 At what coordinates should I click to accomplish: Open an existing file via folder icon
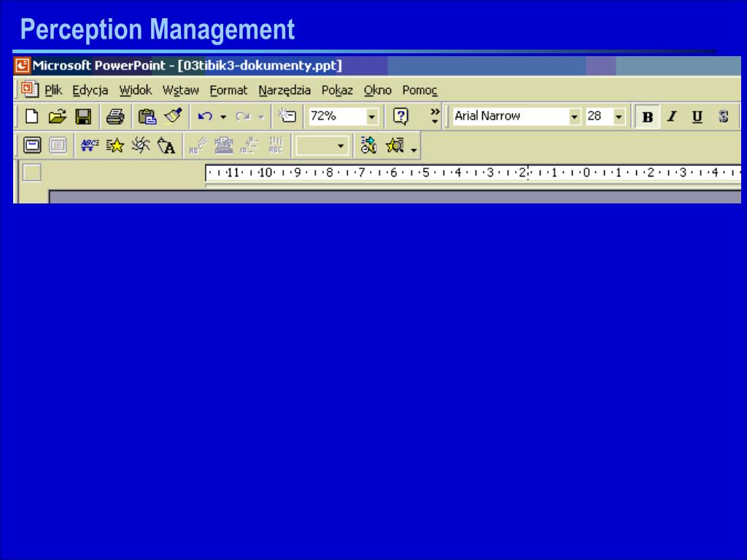[58, 116]
